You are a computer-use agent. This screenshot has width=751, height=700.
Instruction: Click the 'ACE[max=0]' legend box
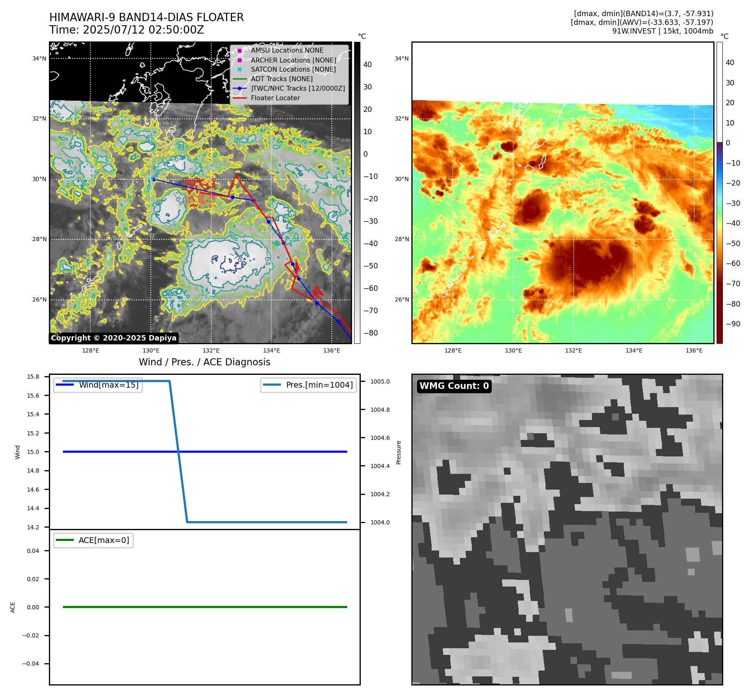pos(93,540)
